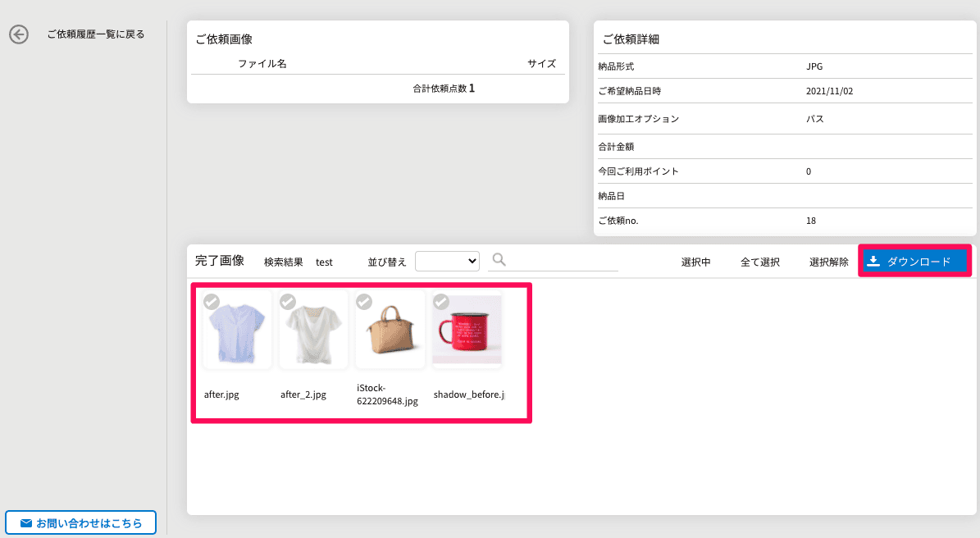Image resolution: width=980 pixels, height=538 pixels.
Task: Toggle checkmark on after_2.jpg thumbnail
Action: tap(288, 302)
